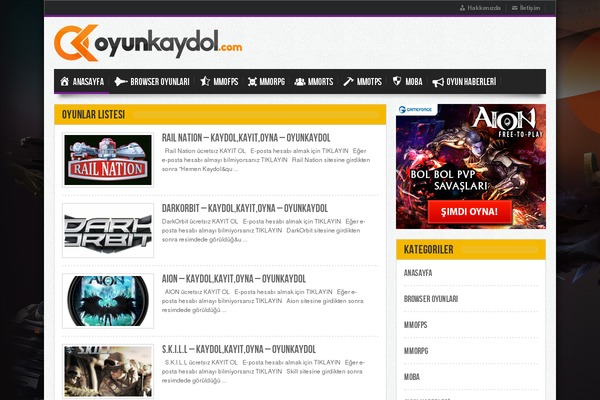Image resolution: width=600 pixels, height=400 pixels.
Task: Click the OYUNLAR LİSTESİ heading
Action: (93, 114)
